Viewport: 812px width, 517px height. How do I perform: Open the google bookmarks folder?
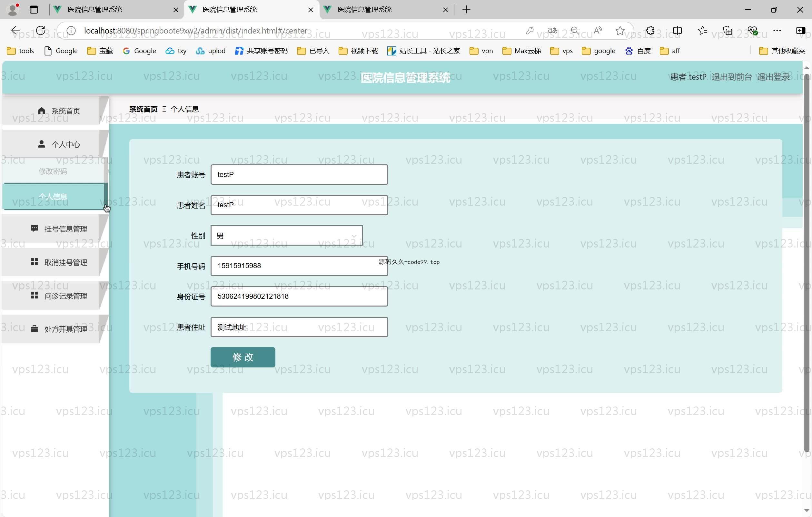[x=599, y=51]
